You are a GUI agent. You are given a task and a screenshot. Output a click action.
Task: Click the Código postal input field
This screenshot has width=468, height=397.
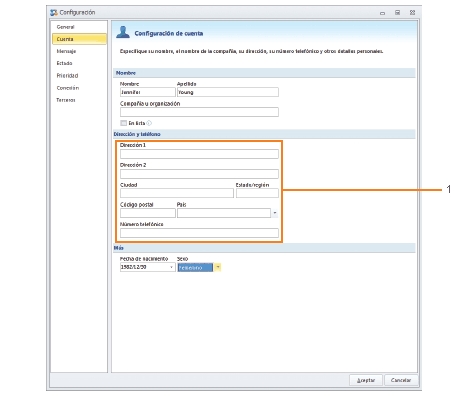pyautogui.click(x=148, y=213)
